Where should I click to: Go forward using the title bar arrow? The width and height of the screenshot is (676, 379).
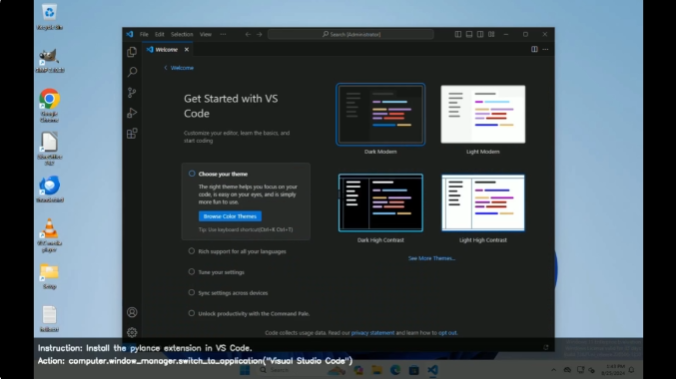point(259,34)
